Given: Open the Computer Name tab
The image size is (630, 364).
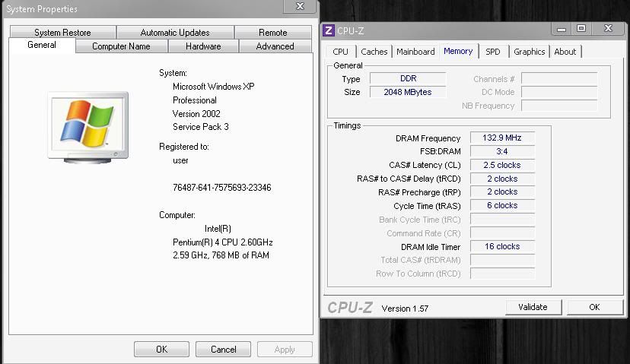Looking at the screenshot, I should coord(121,46).
